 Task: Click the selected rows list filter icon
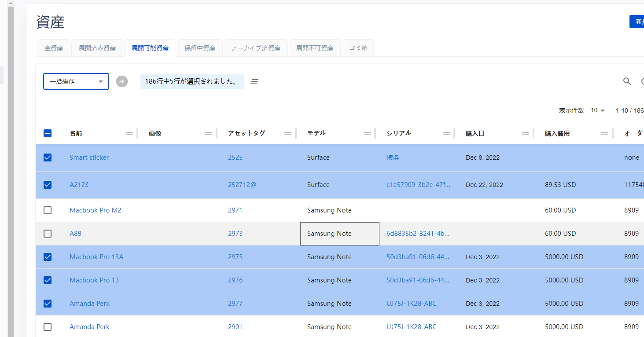tap(254, 81)
